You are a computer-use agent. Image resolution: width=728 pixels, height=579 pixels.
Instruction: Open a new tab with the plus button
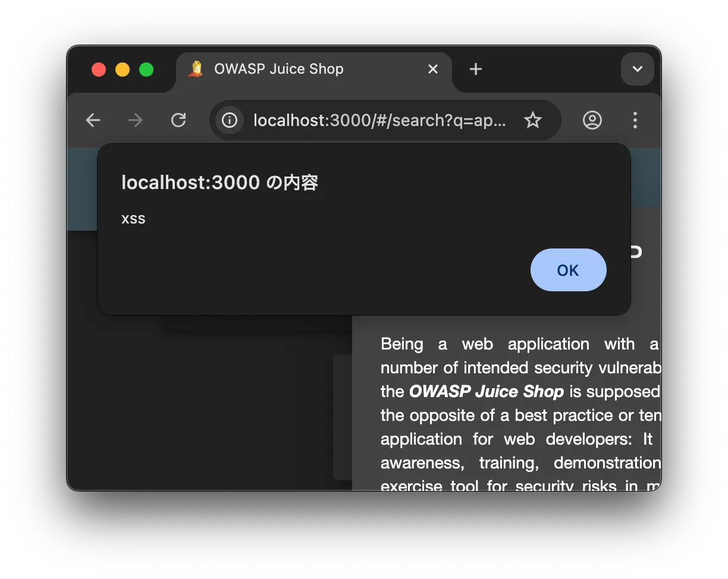475,70
